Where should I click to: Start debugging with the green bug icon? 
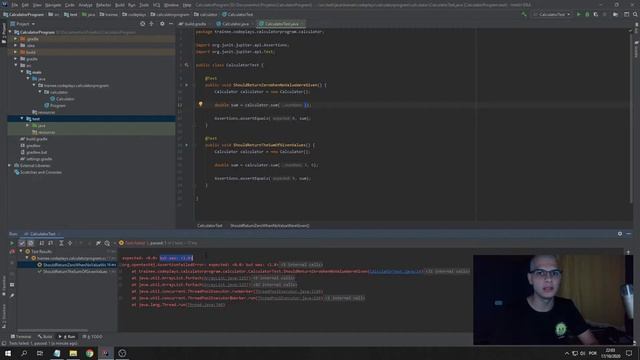click(x=587, y=14)
